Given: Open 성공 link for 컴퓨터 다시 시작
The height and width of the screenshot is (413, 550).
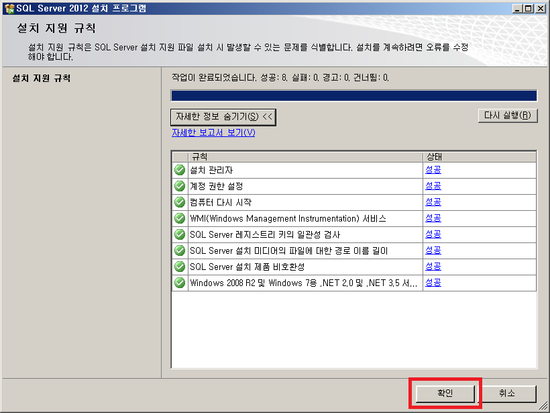Looking at the screenshot, I should click(433, 202).
